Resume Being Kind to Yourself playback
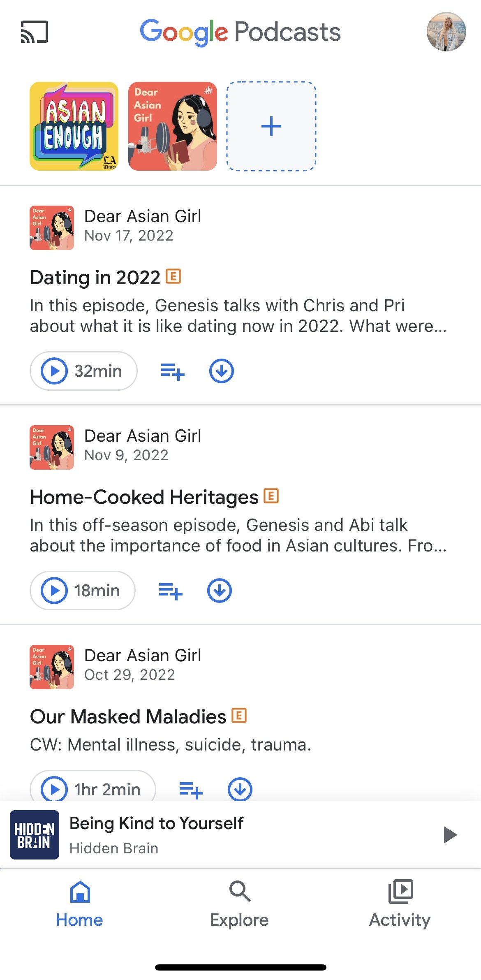 click(451, 835)
